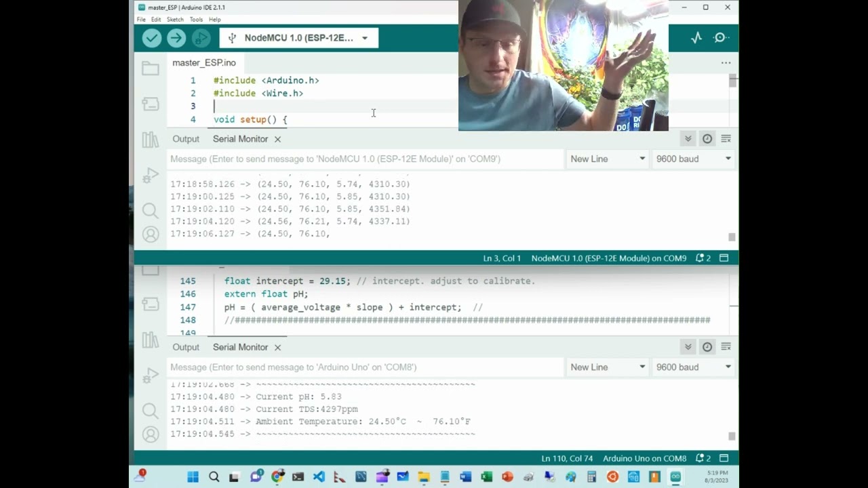Viewport: 868px width, 488px height.
Task: Open Microsoft Word from the taskbar
Action: tap(465, 477)
